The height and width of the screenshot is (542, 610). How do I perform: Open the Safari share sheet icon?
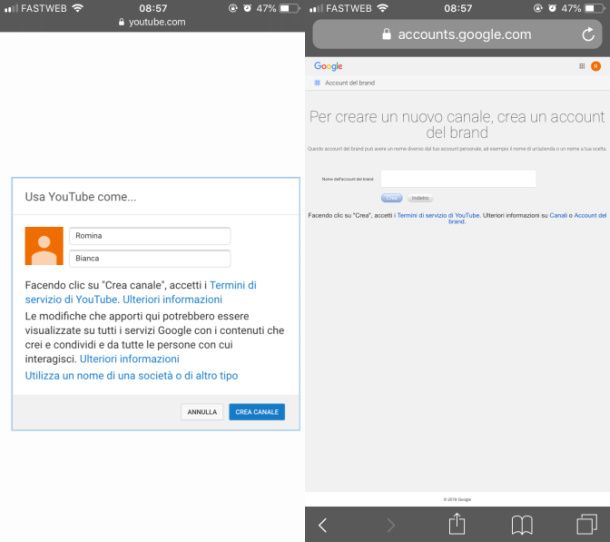[x=457, y=524]
